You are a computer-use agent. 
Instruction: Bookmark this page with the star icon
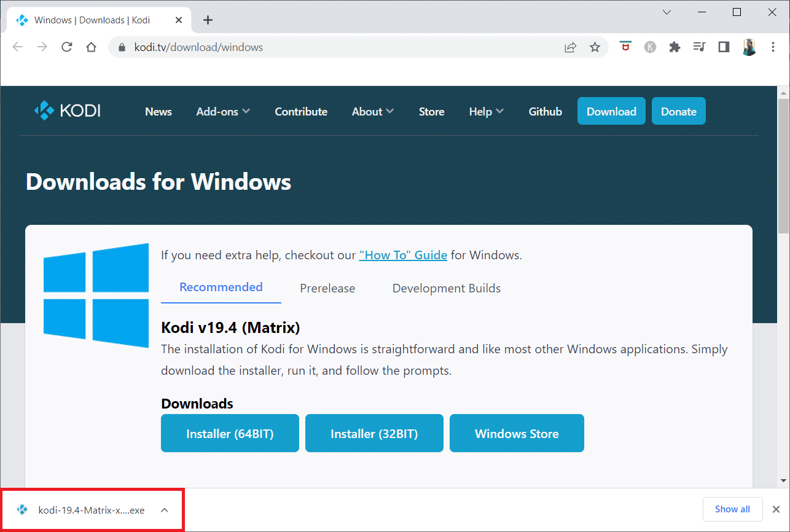click(x=595, y=47)
